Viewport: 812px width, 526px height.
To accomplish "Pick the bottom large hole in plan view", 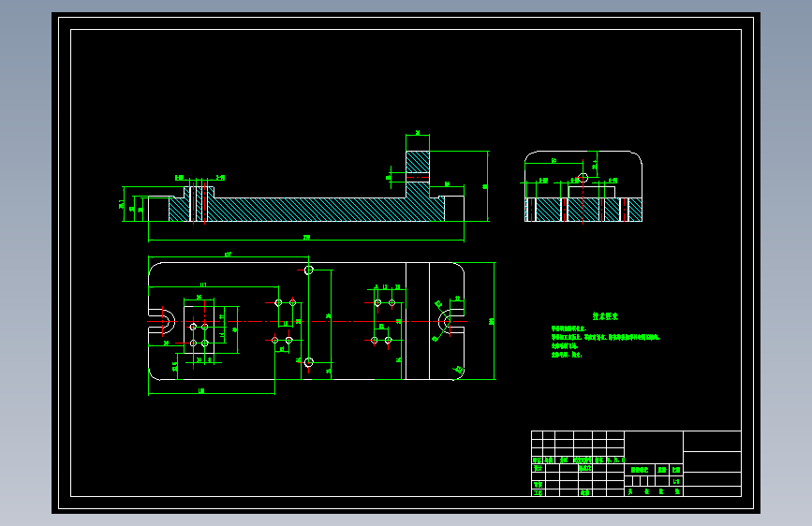I will click(309, 362).
